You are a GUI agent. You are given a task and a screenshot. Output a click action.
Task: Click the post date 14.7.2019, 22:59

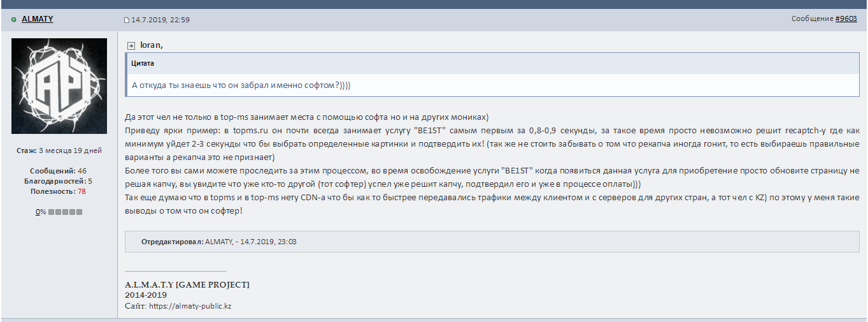(x=160, y=20)
